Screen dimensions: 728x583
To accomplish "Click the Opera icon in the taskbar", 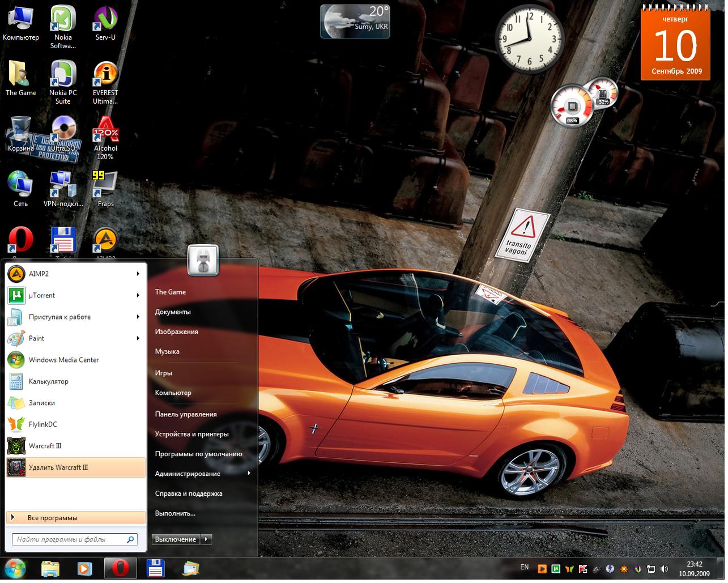I will coord(120,568).
